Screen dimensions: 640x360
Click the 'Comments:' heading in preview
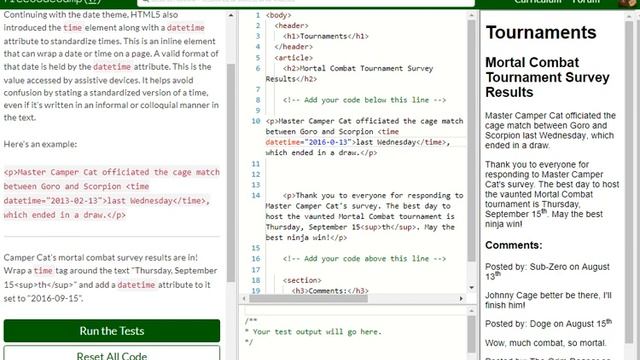pyautogui.click(x=513, y=245)
